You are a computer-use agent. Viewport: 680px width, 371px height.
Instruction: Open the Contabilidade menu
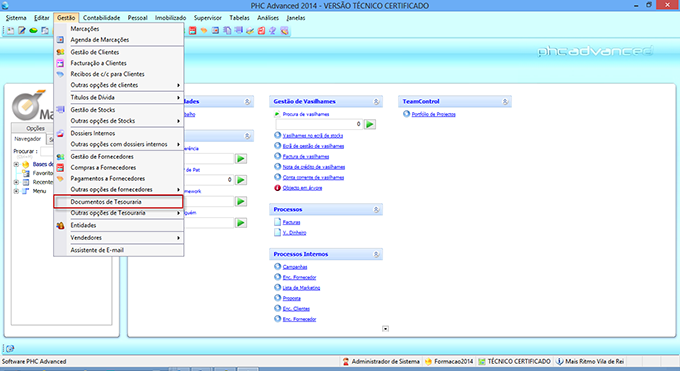pyautogui.click(x=101, y=18)
